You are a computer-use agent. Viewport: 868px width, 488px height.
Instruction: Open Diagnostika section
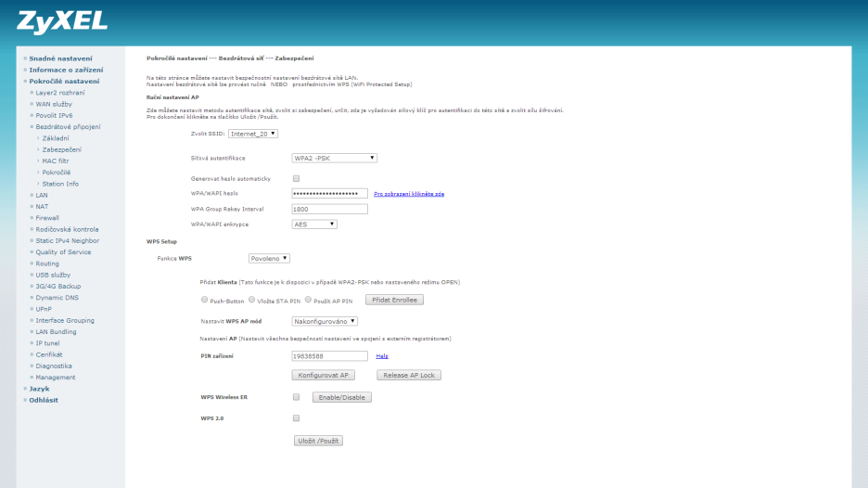[x=54, y=366]
